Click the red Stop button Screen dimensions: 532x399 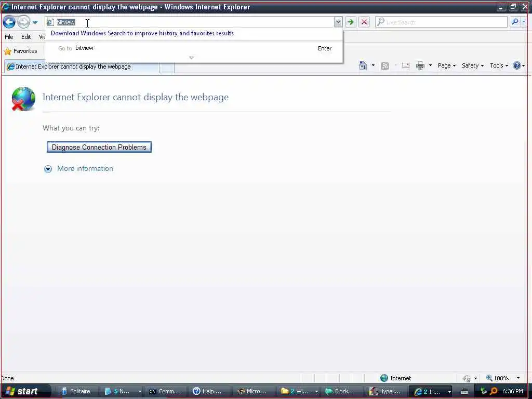(x=364, y=22)
